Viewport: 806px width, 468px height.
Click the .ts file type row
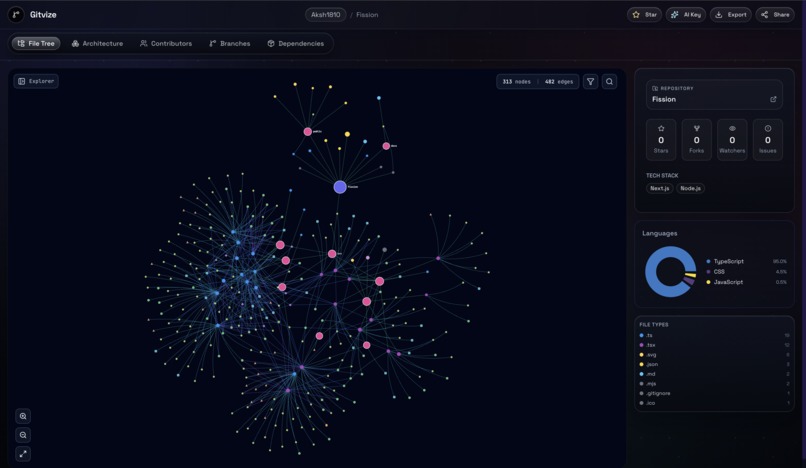click(x=715, y=335)
